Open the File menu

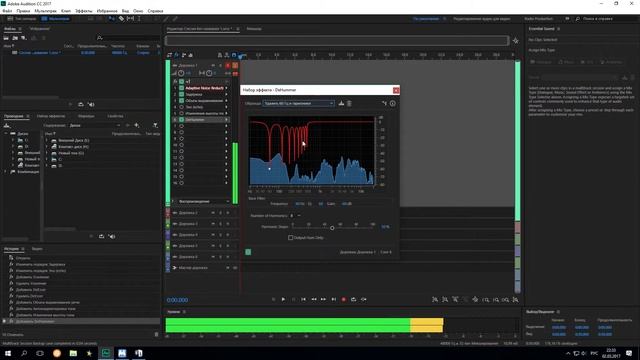(7, 11)
